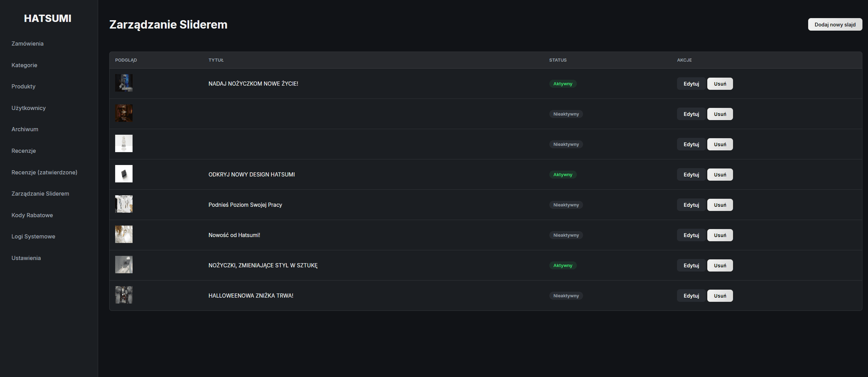This screenshot has width=868, height=377.
Task: Open thumbnail for Podnieś Poziom Swojej Pracy
Action: coord(124,204)
